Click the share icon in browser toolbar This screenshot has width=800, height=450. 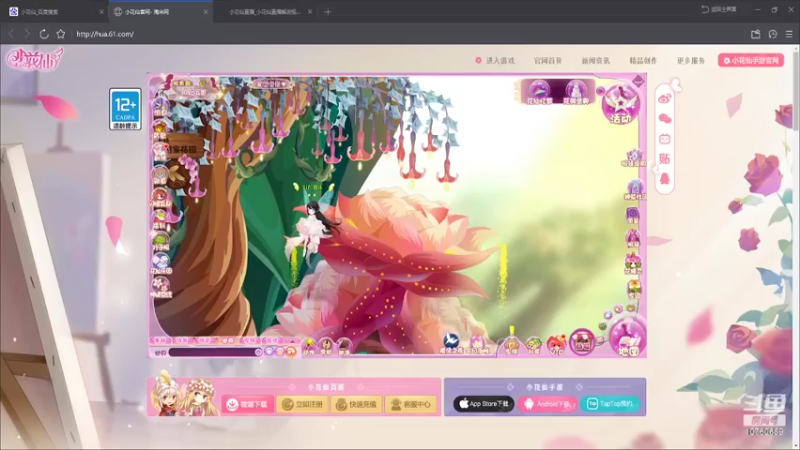click(756, 34)
